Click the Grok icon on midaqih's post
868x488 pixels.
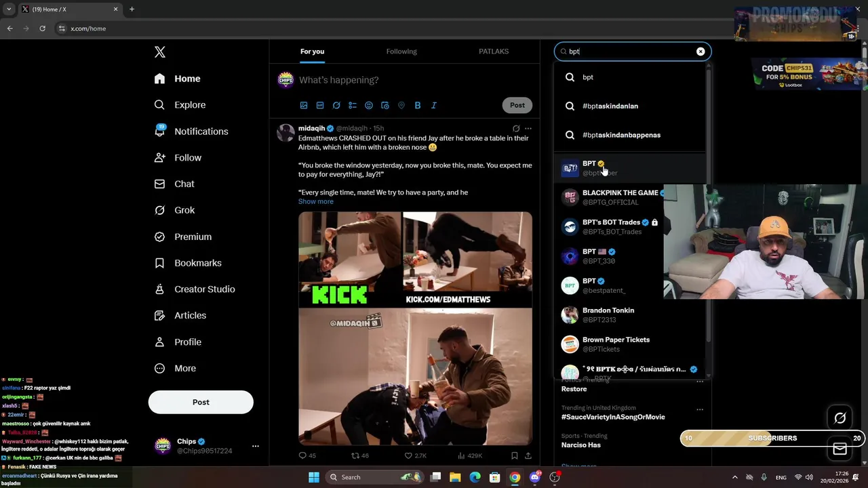[x=516, y=128]
